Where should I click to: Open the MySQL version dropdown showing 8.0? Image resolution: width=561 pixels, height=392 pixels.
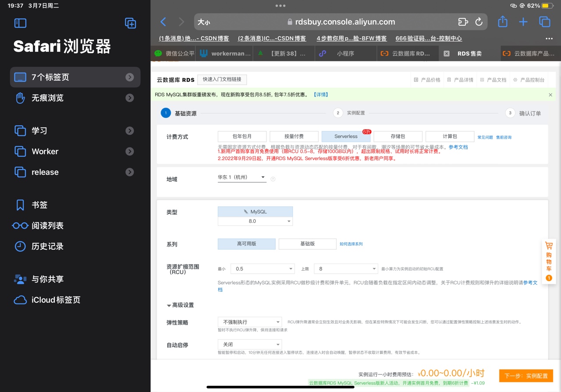tap(255, 221)
